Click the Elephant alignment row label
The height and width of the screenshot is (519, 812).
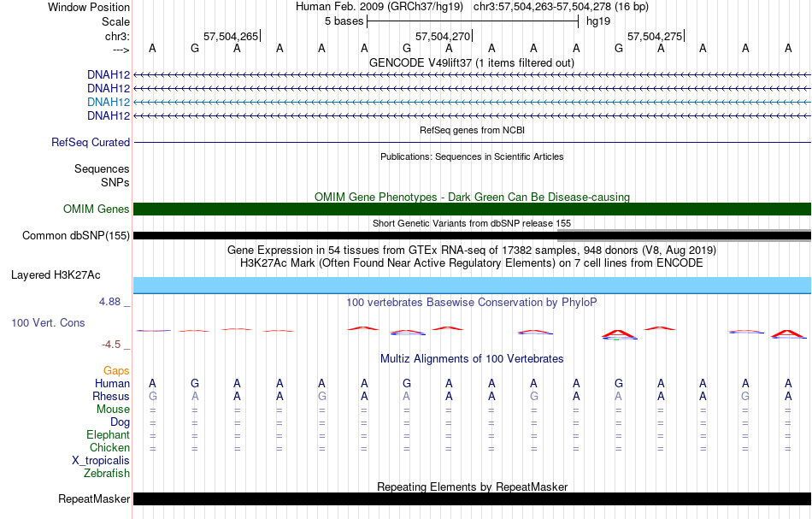click(108, 434)
